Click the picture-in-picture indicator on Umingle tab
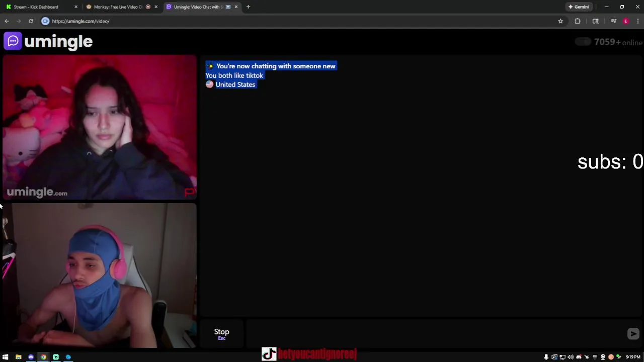Image resolution: width=644 pixels, height=362 pixels. point(228,7)
